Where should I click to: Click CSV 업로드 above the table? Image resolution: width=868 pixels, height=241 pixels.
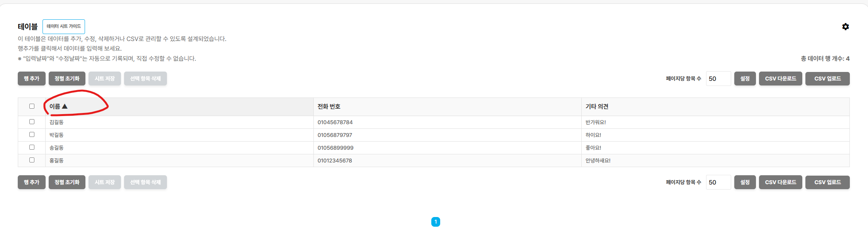(827, 79)
